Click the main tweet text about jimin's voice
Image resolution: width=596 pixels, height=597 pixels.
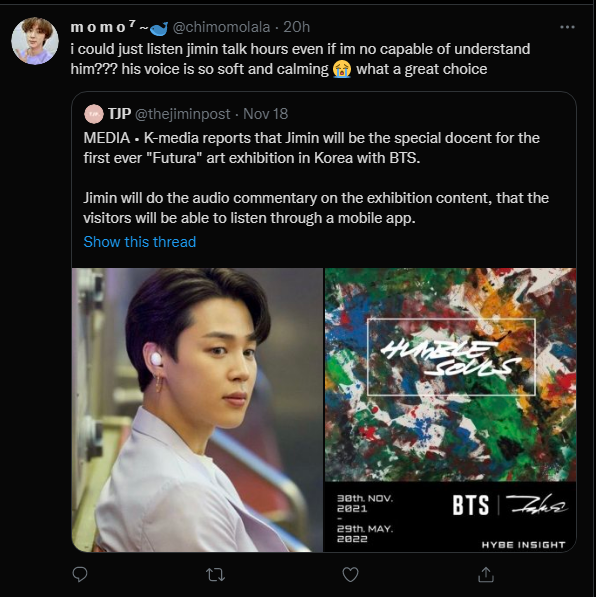300,59
